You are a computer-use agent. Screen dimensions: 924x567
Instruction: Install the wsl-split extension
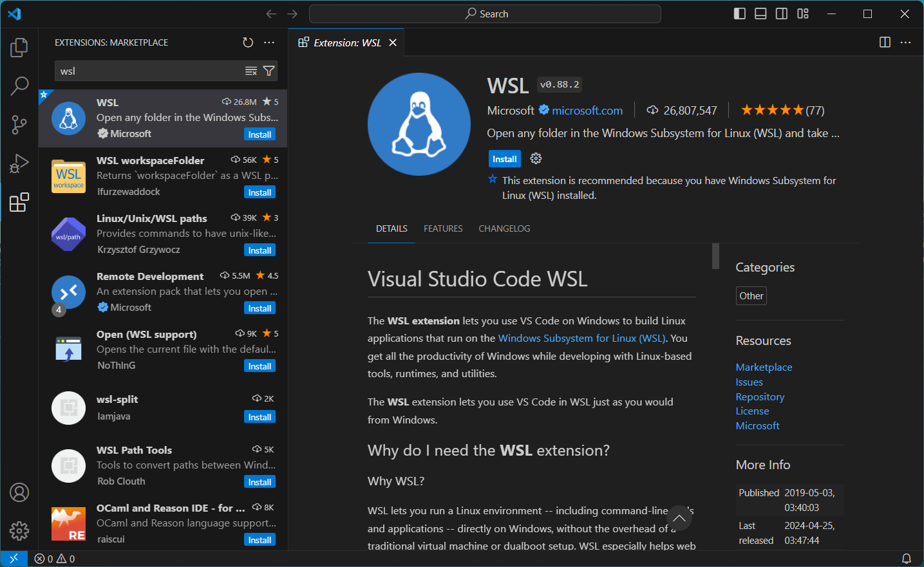pyautogui.click(x=259, y=417)
